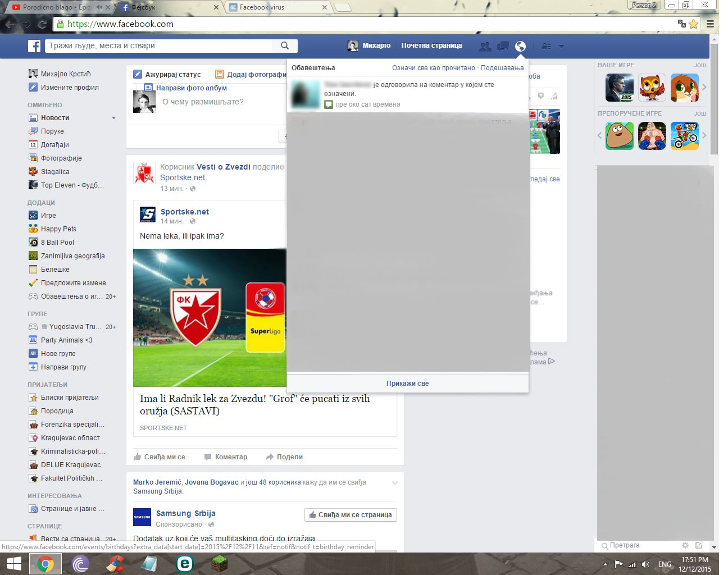Open Догађаји in the left sidebar

(48, 145)
